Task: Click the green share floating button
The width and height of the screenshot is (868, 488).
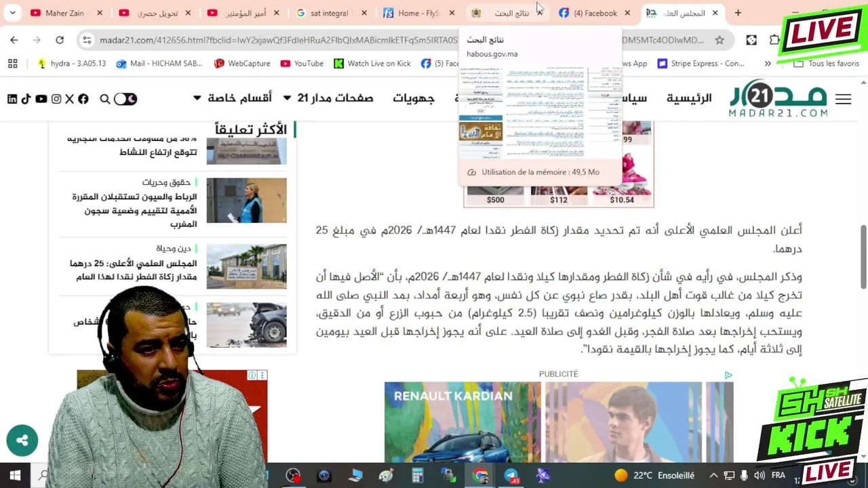Action: tap(22, 441)
